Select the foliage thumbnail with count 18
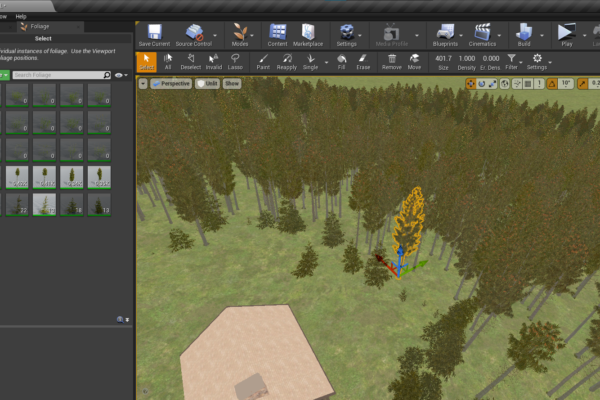600x400 pixels. pyautogui.click(x=72, y=204)
